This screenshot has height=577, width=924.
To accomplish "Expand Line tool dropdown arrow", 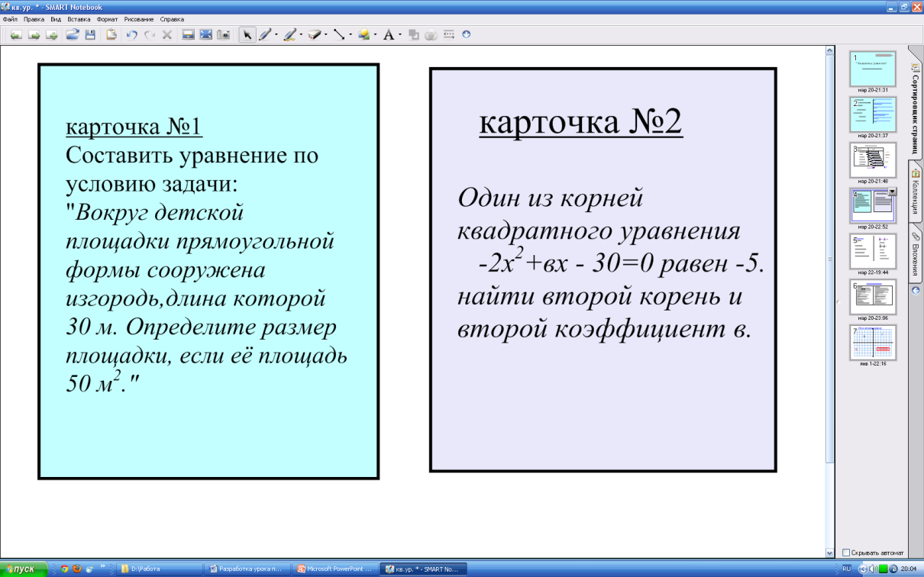I will tap(351, 34).
